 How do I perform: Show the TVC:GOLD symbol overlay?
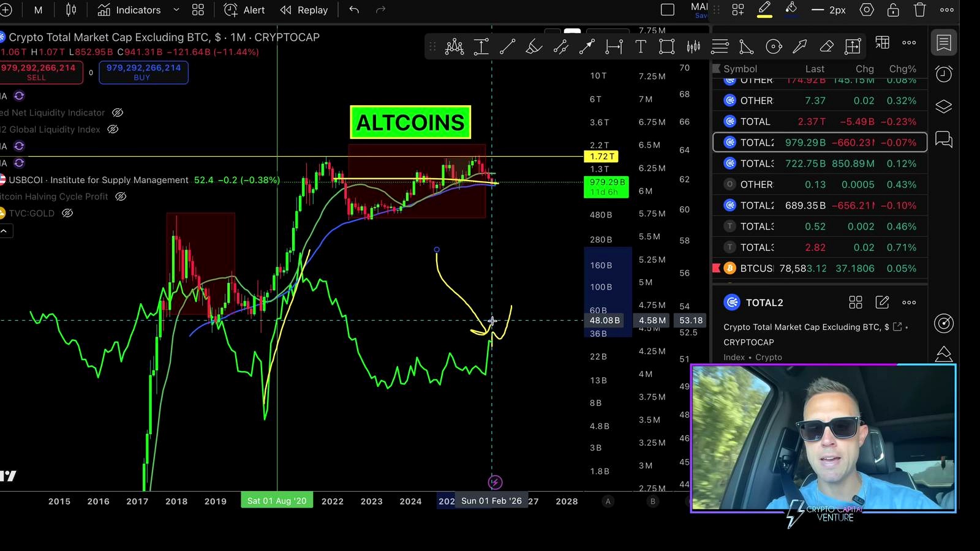[67, 213]
